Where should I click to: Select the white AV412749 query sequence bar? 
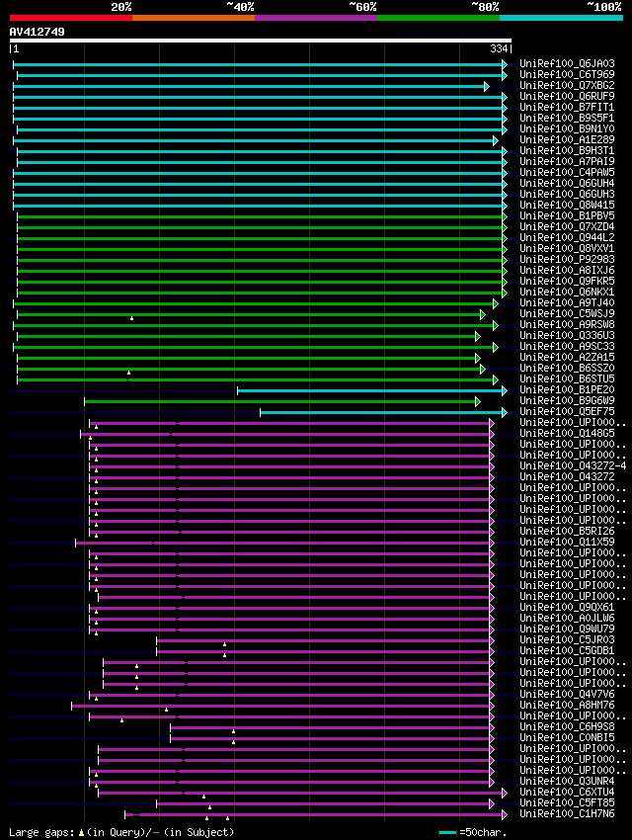261,41
